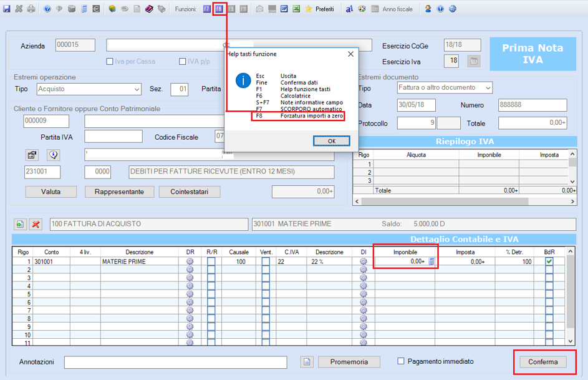
Task: Open the Rappresentante button
Action: tap(119, 192)
